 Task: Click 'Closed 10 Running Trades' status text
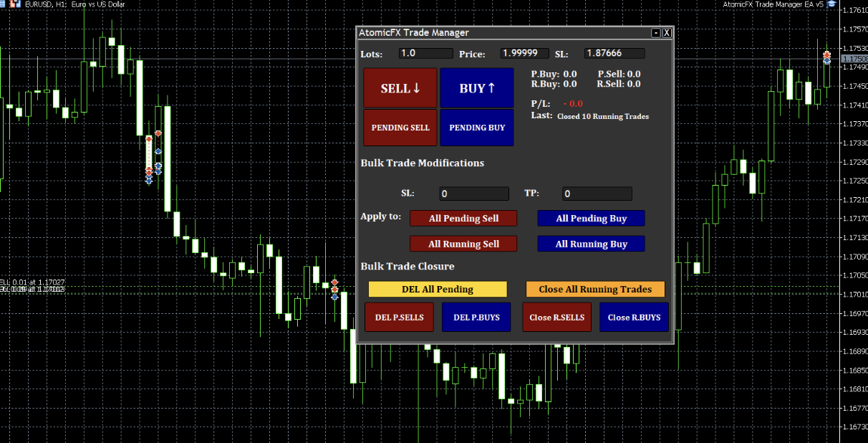(603, 116)
